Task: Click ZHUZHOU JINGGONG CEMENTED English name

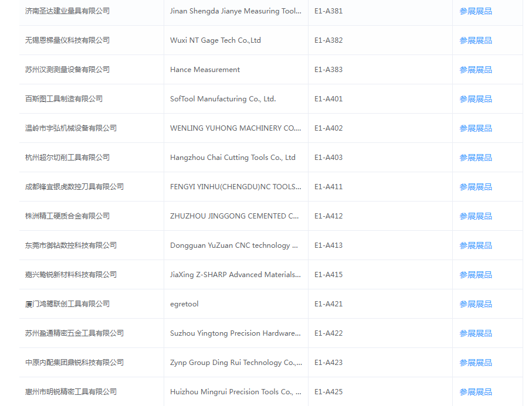Action: point(235,216)
